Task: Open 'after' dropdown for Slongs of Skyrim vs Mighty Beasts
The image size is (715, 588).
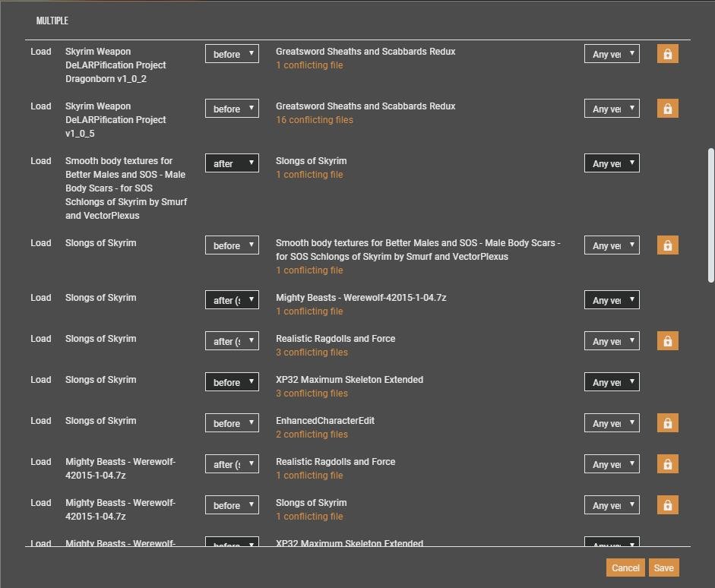Action: [x=232, y=300]
